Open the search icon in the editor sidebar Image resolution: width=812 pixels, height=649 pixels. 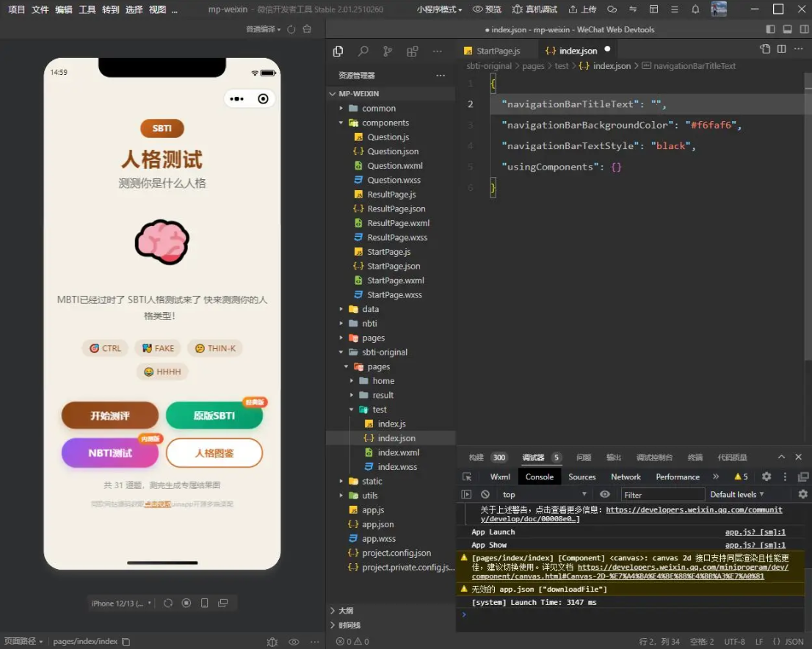click(x=363, y=51)
